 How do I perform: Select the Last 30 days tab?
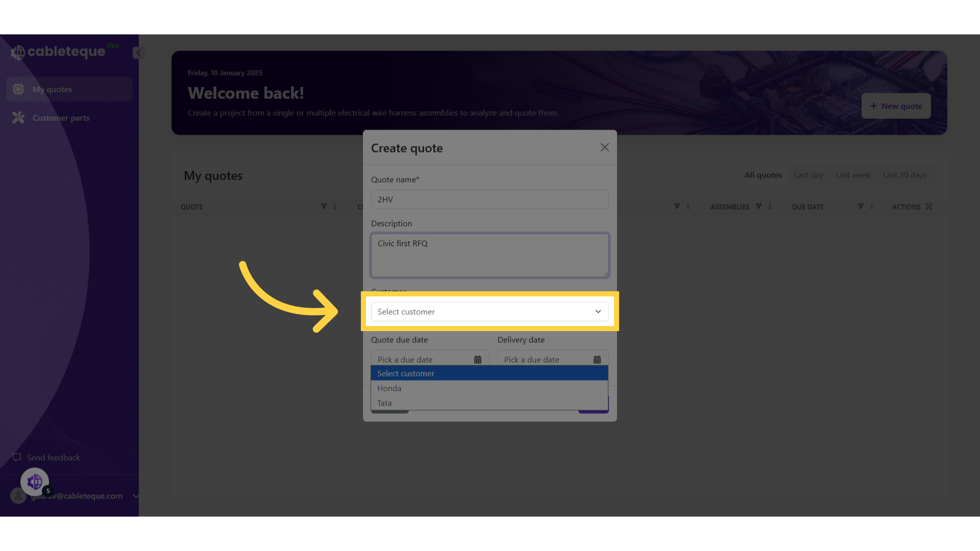click(x=904, y=175)
